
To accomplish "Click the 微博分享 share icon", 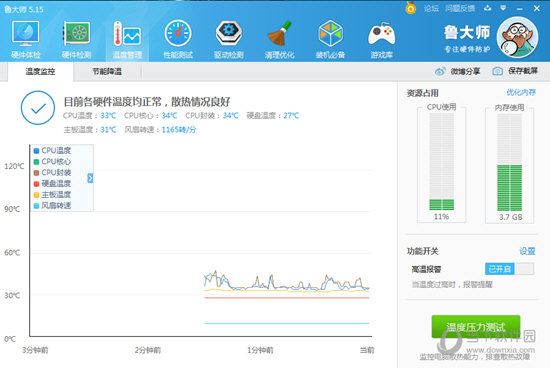I will pos(440,71).
